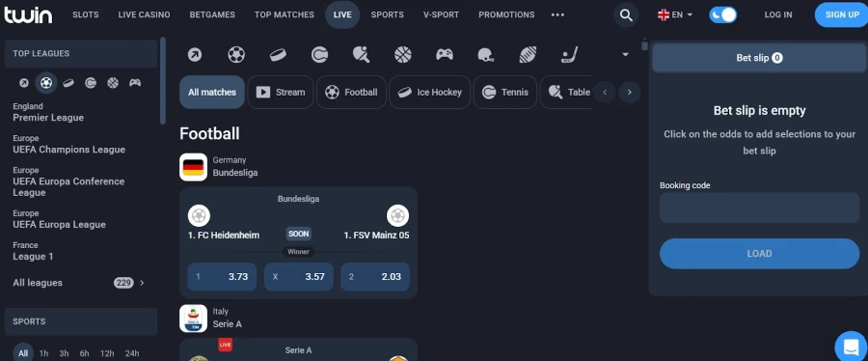The height and width of the screenshot is (361, 868).
Task: Open UEFA Champions League
Action: [69, 144]
